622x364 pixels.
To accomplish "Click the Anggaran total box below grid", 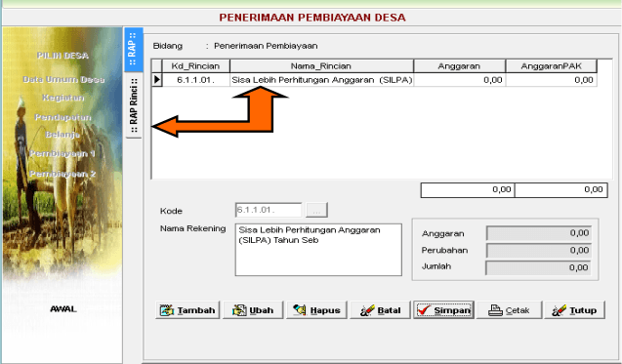I will (x=468, y=190).
